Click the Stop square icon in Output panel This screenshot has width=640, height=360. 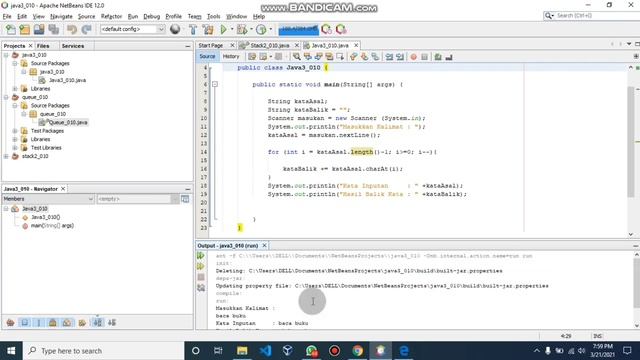pos(201,277)
